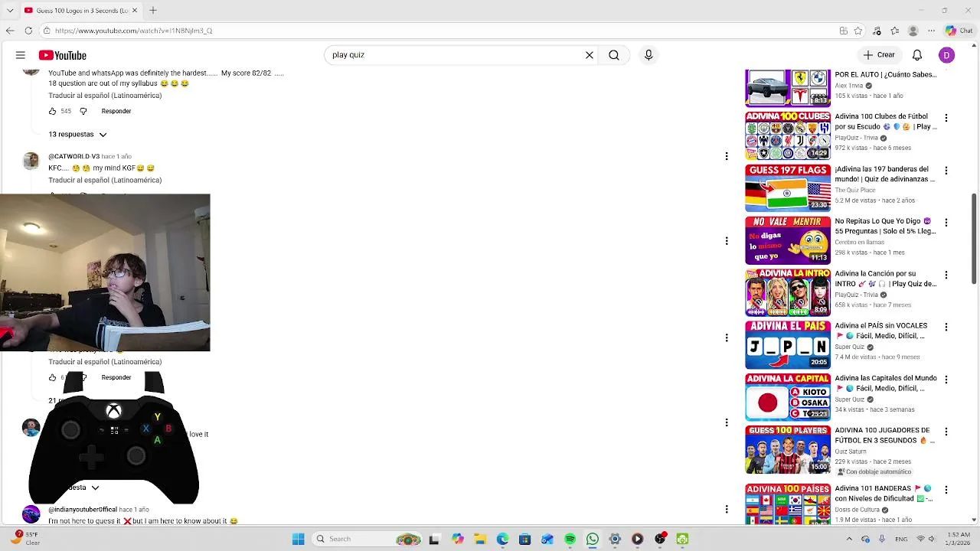Open WhatsApp from taskbar
Viewport: 980px width, 551px height.
(x=592, y=539)
